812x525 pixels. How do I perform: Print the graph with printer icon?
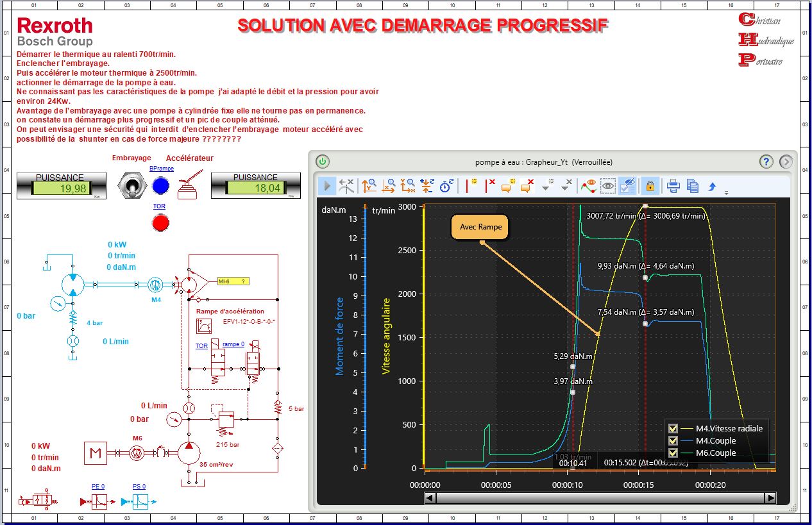673,186
